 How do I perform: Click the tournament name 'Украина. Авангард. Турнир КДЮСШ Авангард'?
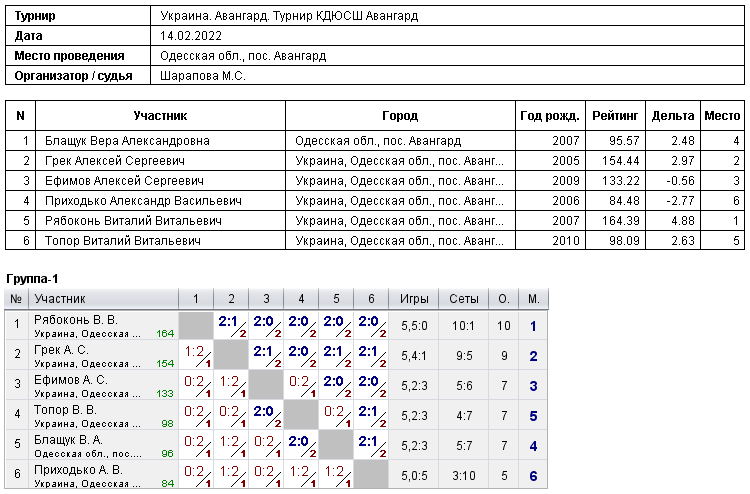(x=289, y=16)
